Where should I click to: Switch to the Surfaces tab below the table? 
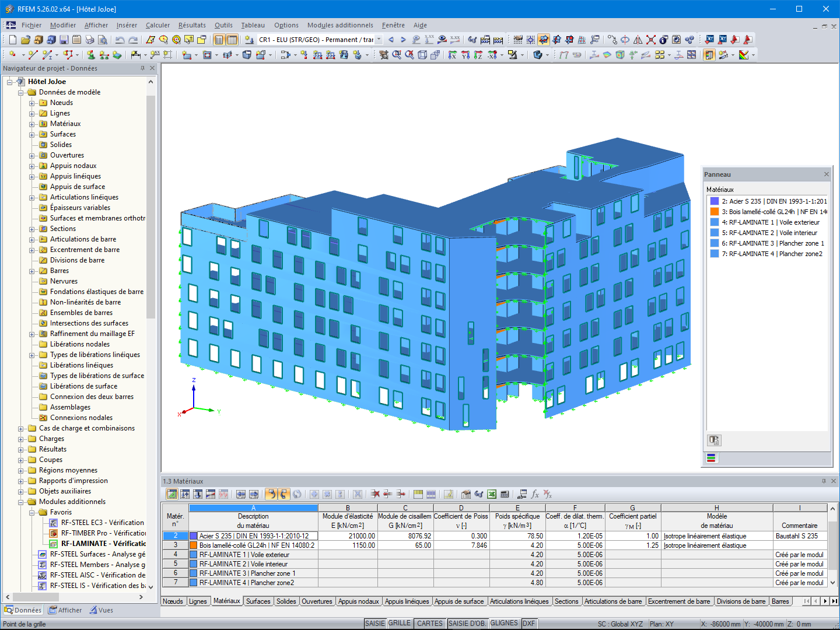[x=258, y=601]
